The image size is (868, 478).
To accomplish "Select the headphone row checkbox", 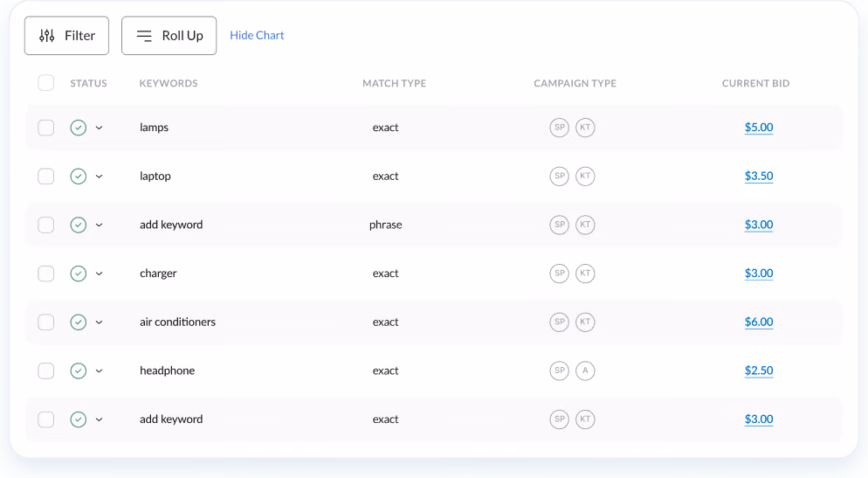I will (46, 371).
